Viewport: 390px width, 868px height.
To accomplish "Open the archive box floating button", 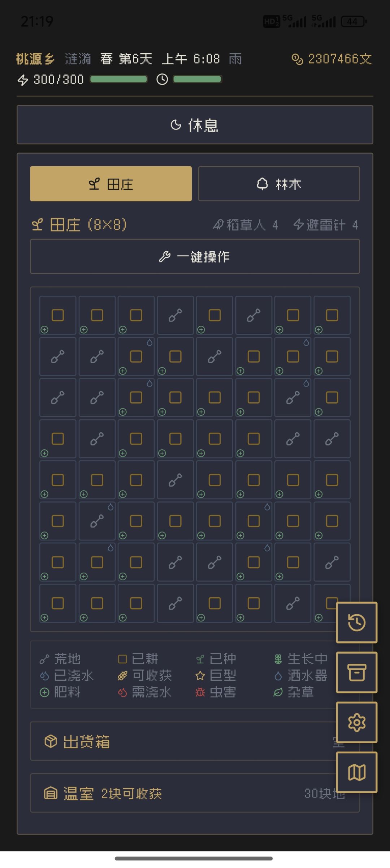I will [x=356, y=672].
